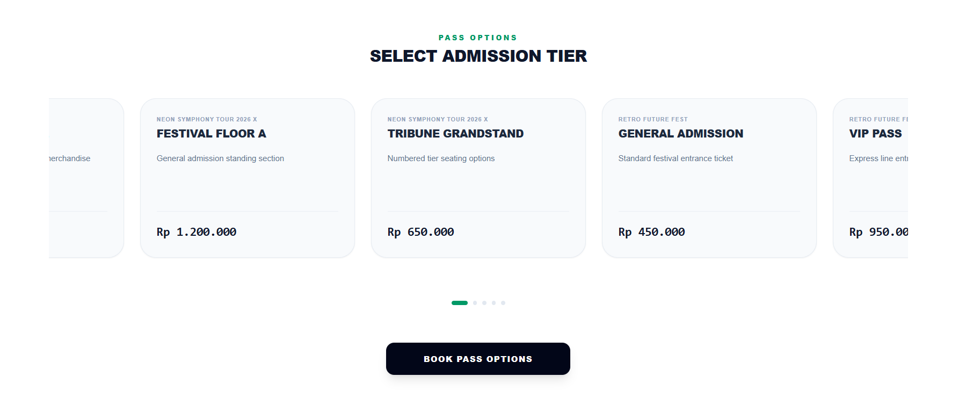
Task: Switch to the fourth carousel page dot
Action: [x=494, y=303]
